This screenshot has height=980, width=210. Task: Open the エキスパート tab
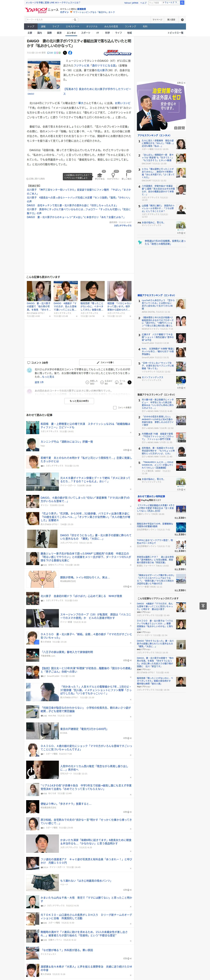[72, 26]
